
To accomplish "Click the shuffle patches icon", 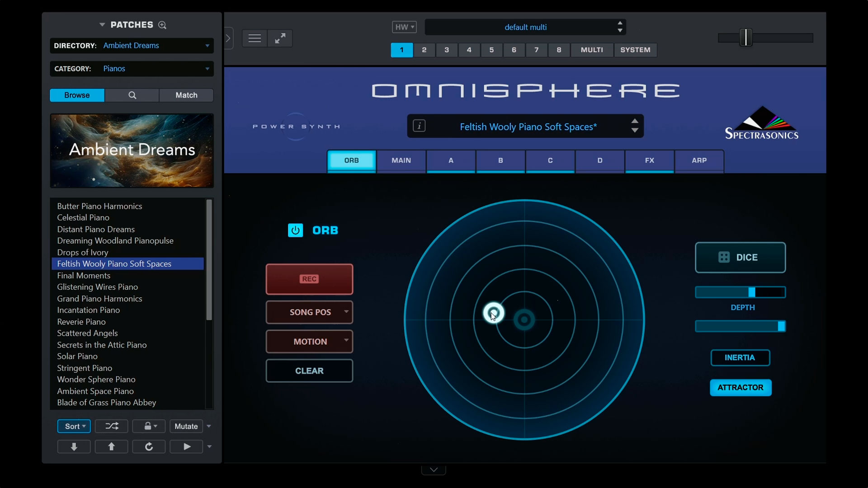I will click(x=111, y=426).
